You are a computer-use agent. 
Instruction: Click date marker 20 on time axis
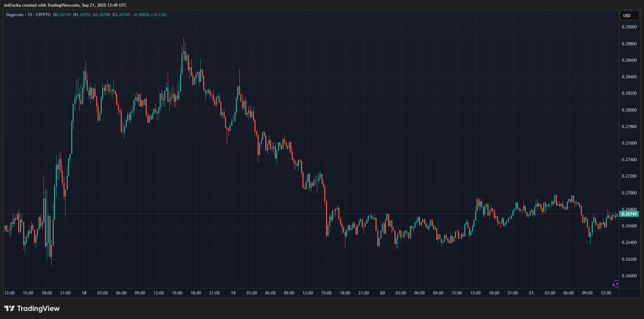tap(382, 293)
